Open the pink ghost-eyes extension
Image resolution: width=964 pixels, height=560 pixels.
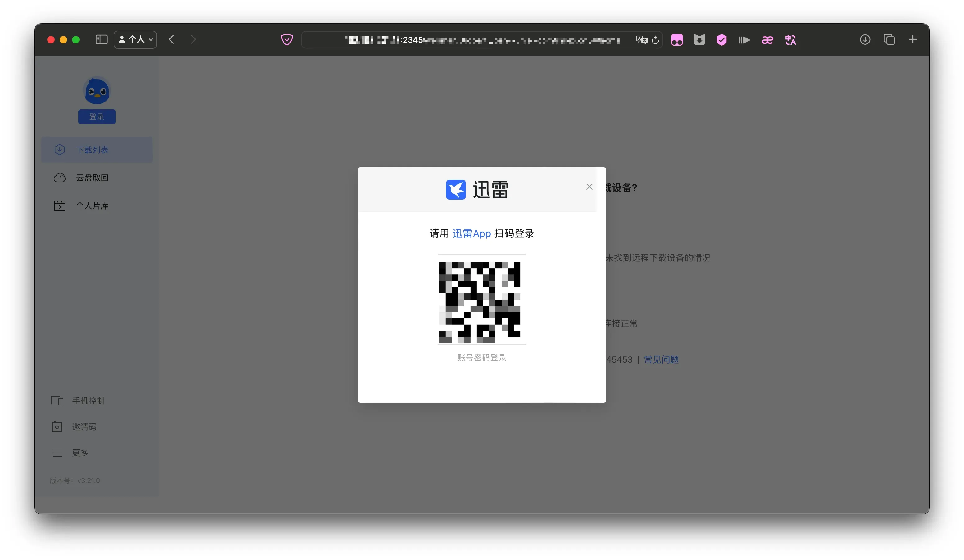[677, 40]
